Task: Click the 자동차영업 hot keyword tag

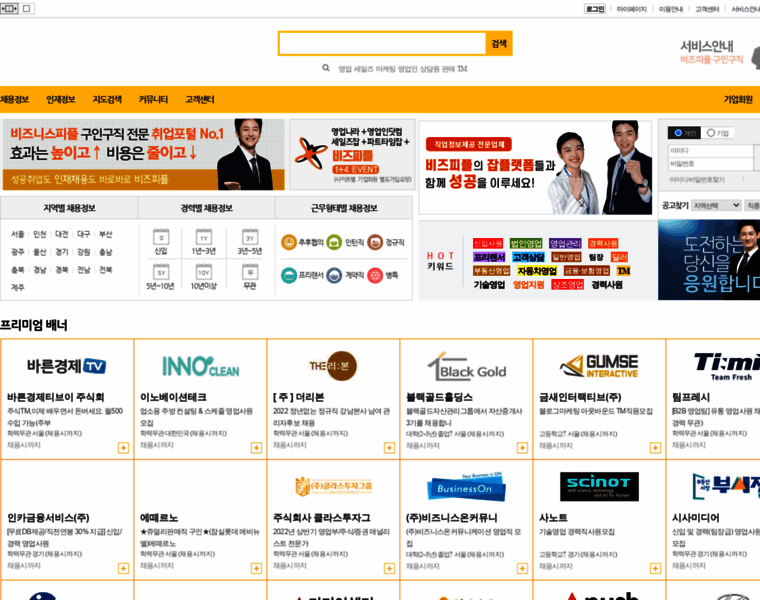Action: coord(537,271)
